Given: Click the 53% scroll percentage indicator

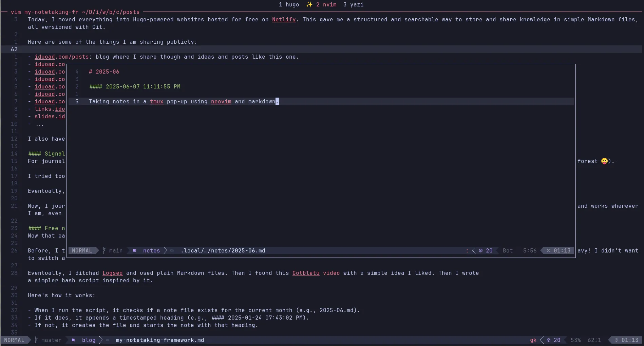Looking at the screenshot, I should [575, 340].
